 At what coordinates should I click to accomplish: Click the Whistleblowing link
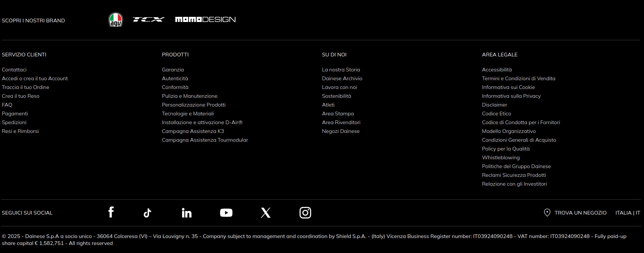tap(500, 157)
